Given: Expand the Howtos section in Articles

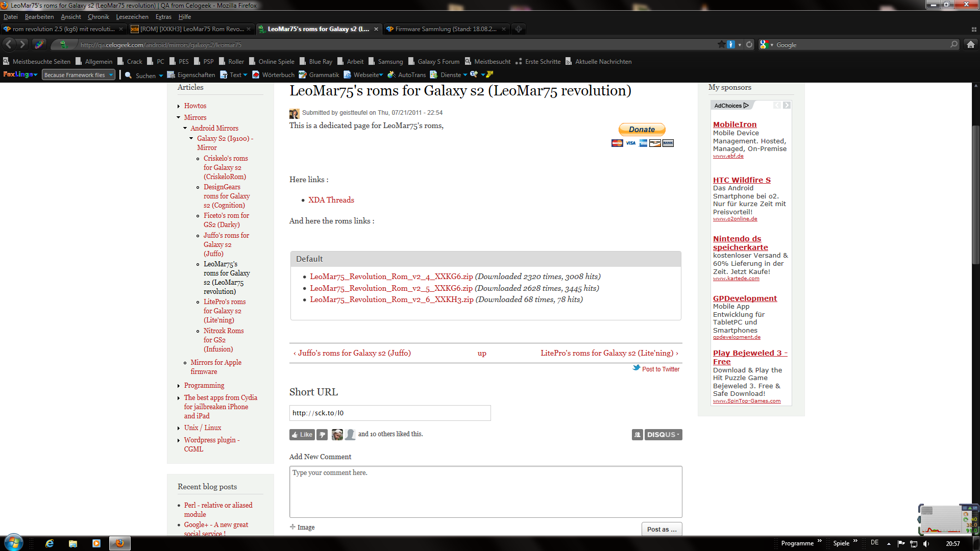Looking at the screenshot, I should point(179,106).
